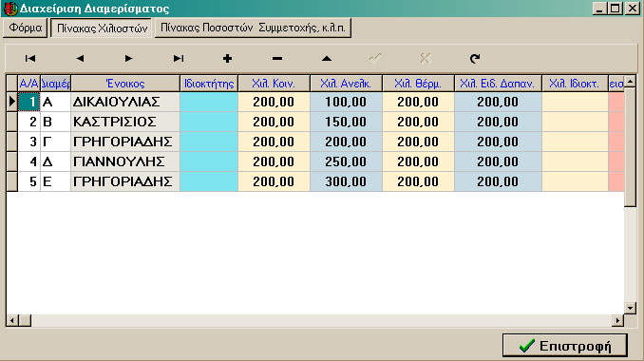Select Χιλ. Ανελκ. cell showing 250,00
This screenshot has height=361, width=644.
(346, 161)
